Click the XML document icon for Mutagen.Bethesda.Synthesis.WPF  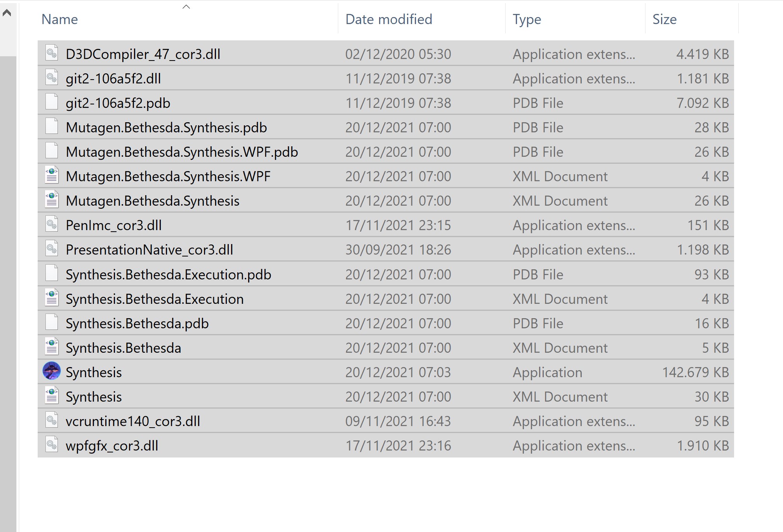point(51,176)
